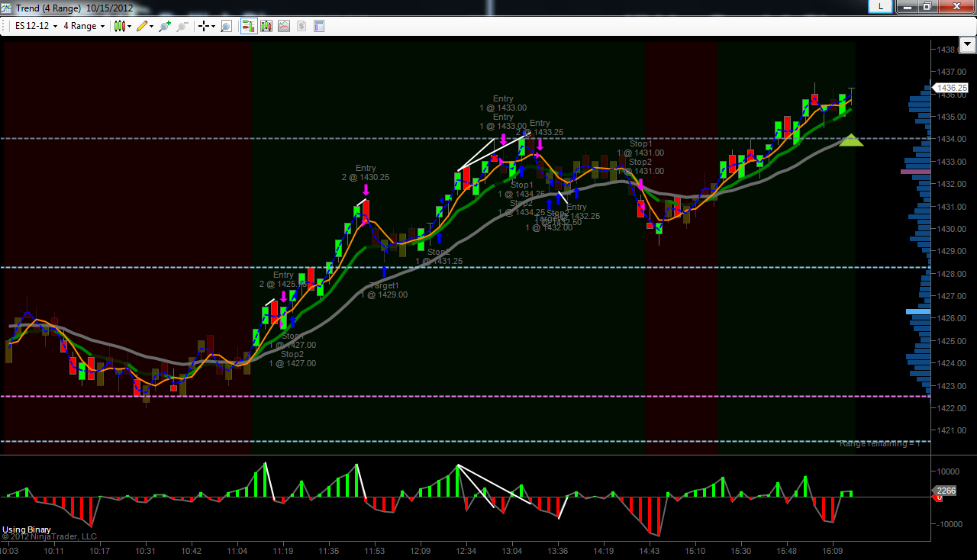Screen dimensions: 977x560
Task: Expand the drawing tools dropdown arrow
Action: [x=151, y=26]
